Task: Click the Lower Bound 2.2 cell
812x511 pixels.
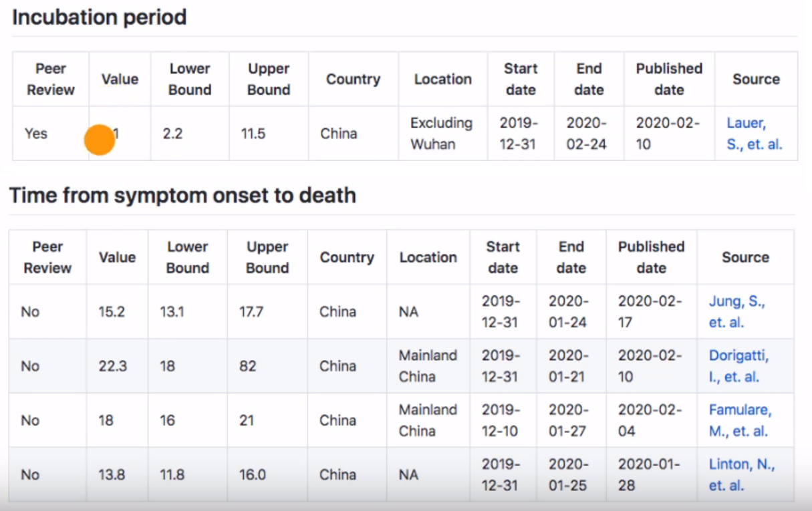Action: (174, 134)
